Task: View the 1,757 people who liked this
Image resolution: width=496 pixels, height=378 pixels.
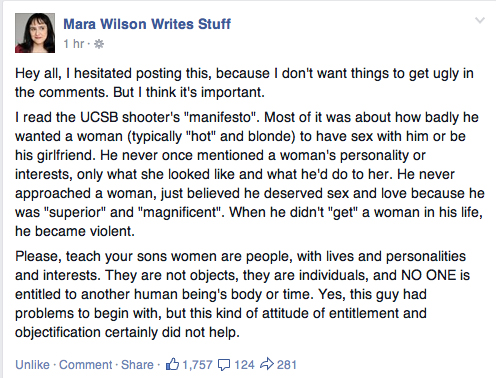Action: (x=197, y=365)
